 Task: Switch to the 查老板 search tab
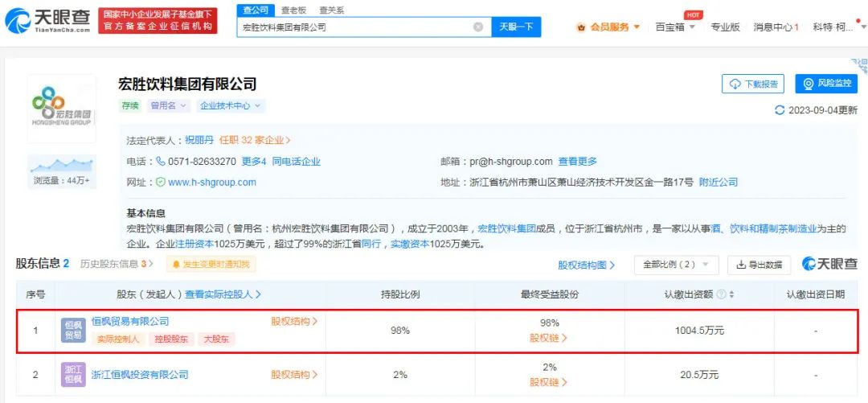pyautogui.click(x=293, y=10)
